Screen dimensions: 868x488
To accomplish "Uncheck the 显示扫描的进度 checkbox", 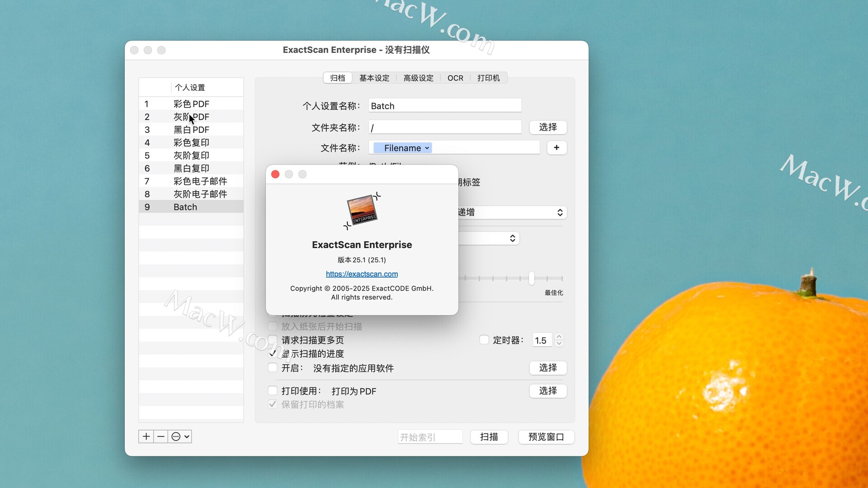I will click(x=273, y=353).
